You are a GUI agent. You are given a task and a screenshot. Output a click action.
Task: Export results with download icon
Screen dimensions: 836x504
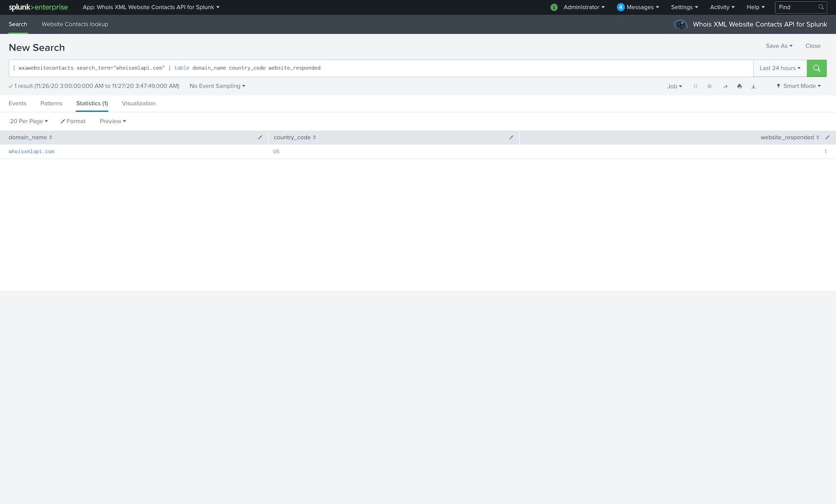[x=753, y=86]
